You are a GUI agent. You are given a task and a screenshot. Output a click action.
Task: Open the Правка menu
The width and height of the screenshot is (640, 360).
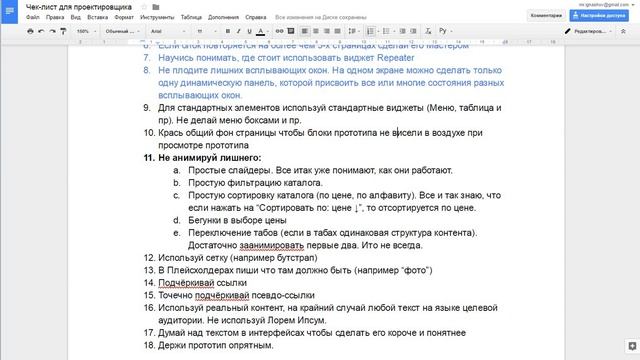click(55, 17)
